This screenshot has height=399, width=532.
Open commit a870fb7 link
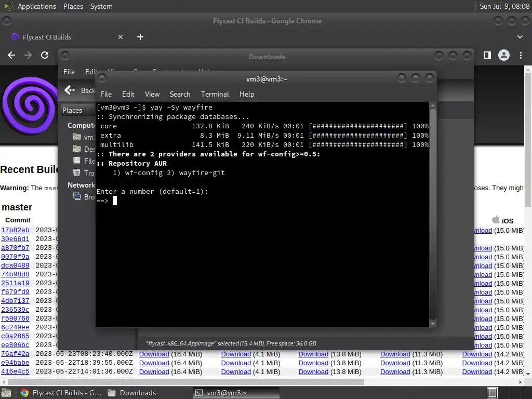click(x=15, y=248)
